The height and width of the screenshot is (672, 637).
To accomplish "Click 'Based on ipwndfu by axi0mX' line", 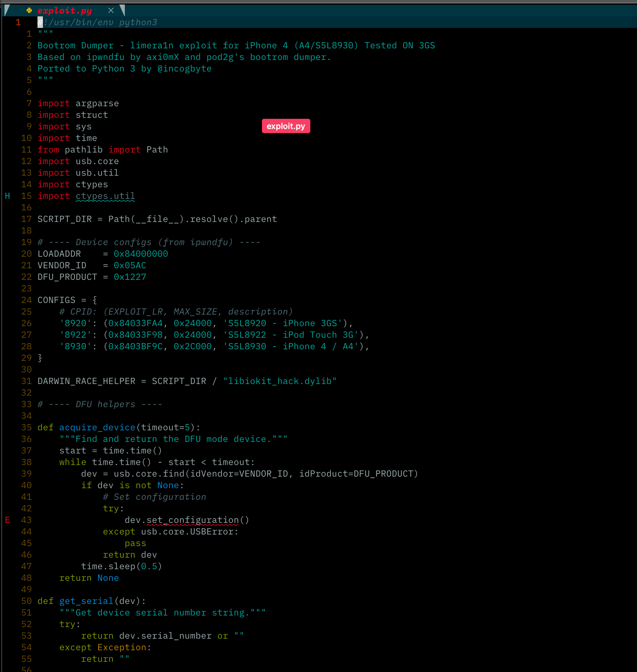I will coord(184,57).
